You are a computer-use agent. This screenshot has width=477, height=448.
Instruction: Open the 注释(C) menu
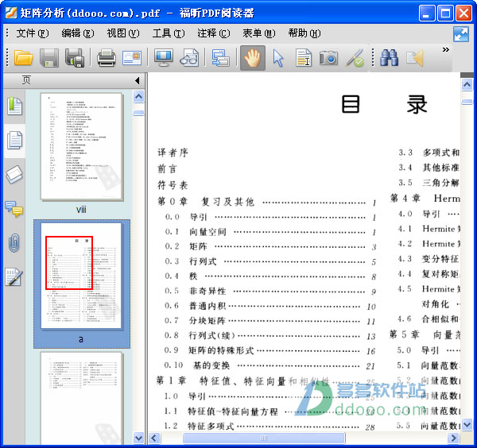(x=214, y=33)
